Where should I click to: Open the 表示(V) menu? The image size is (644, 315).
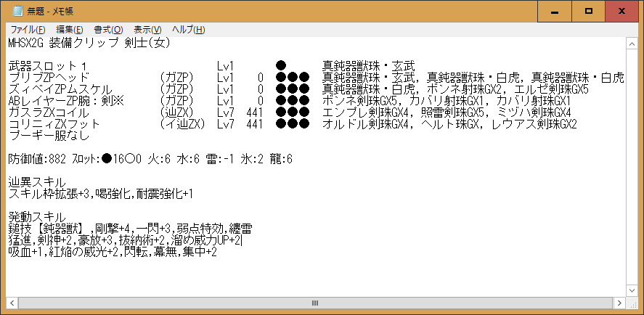tap(148, 30)
